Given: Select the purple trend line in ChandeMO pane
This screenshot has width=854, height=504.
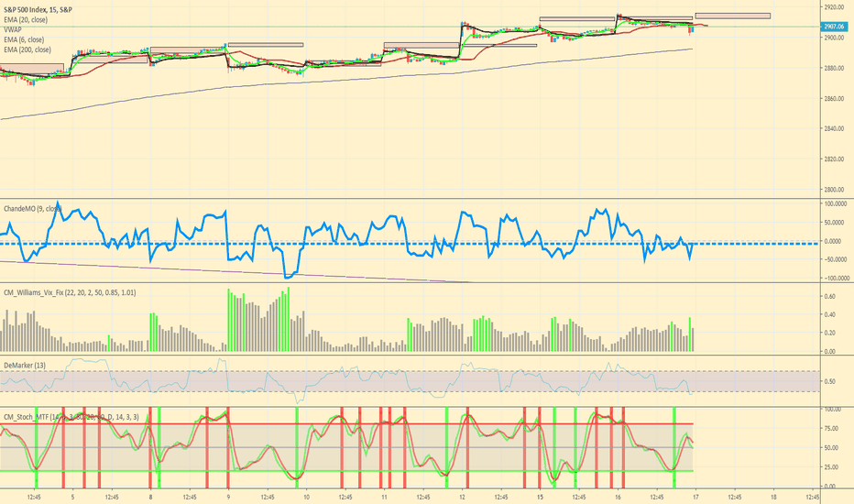Looking at the screenshot, I should point(235,272).
